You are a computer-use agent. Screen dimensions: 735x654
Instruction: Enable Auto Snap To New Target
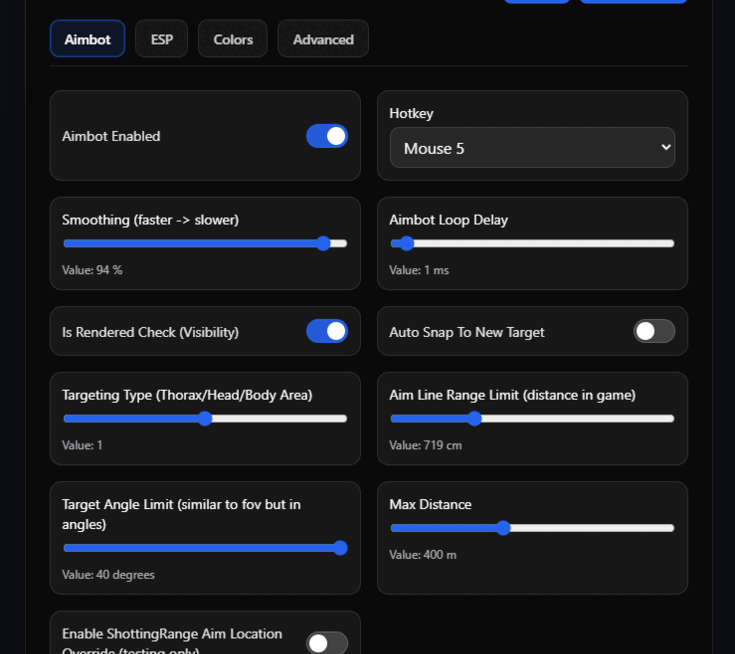[x=654, y=331]
